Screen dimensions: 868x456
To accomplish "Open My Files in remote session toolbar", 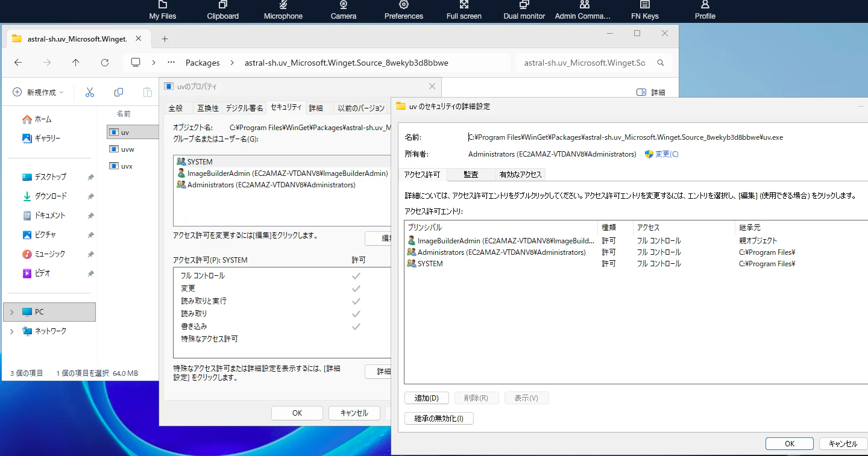I will pyautogui.click(x=163, y=10).
